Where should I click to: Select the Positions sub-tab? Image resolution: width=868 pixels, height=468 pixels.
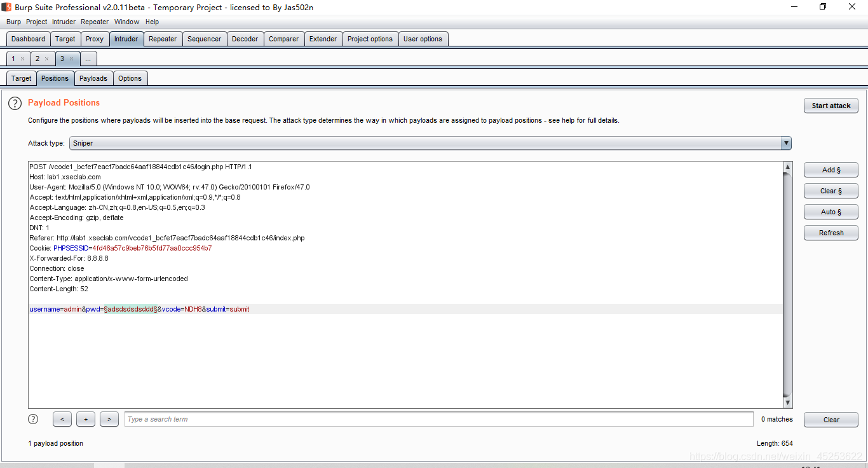point(55,78)
